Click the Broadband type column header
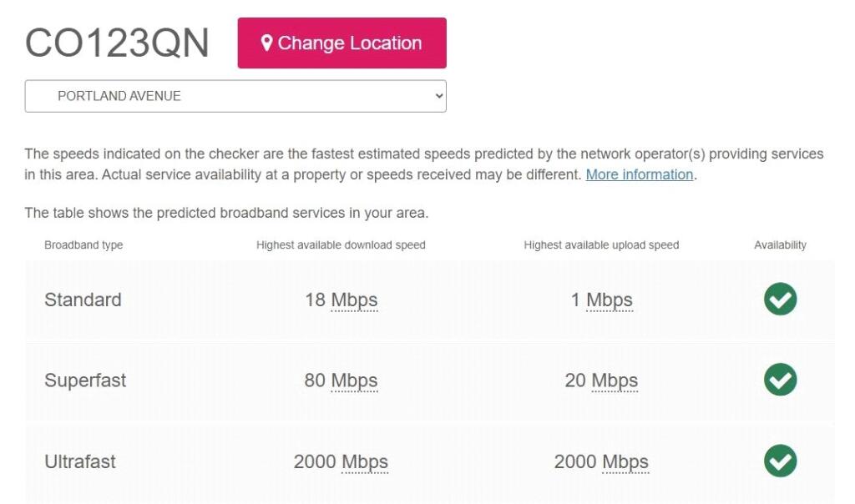The width and height of the screenshot is (855, 504). 84,244
